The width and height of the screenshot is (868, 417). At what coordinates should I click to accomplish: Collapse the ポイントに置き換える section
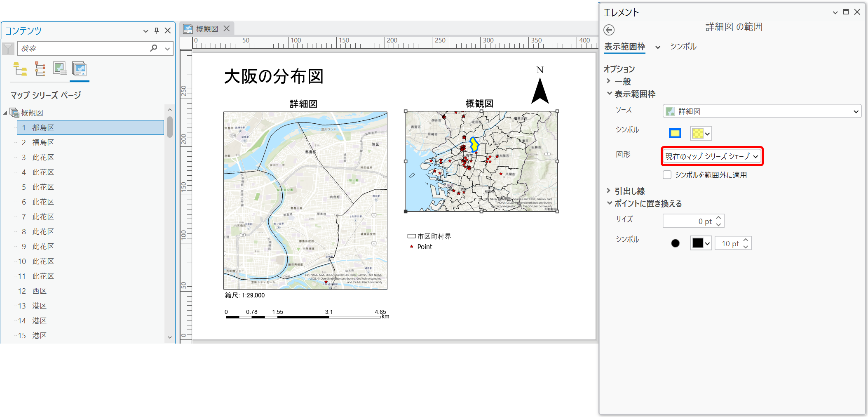coord(609,203)
